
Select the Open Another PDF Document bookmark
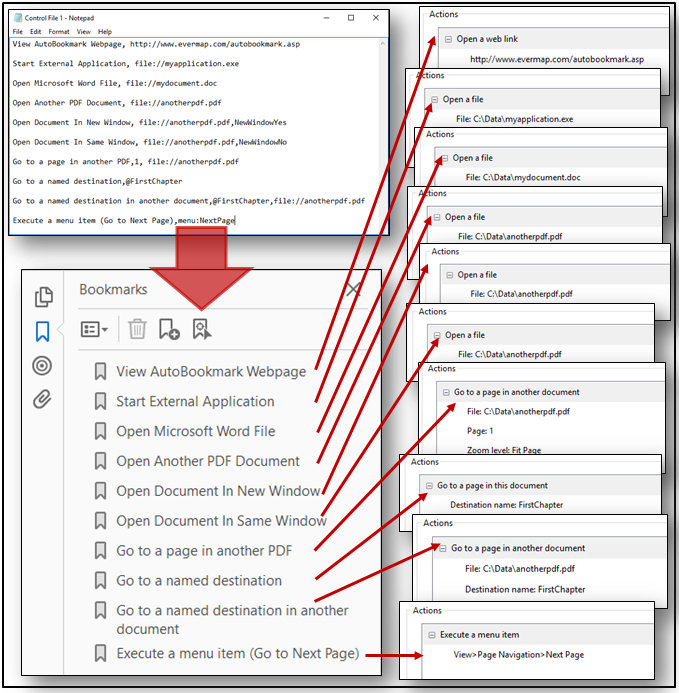[208, 461]
